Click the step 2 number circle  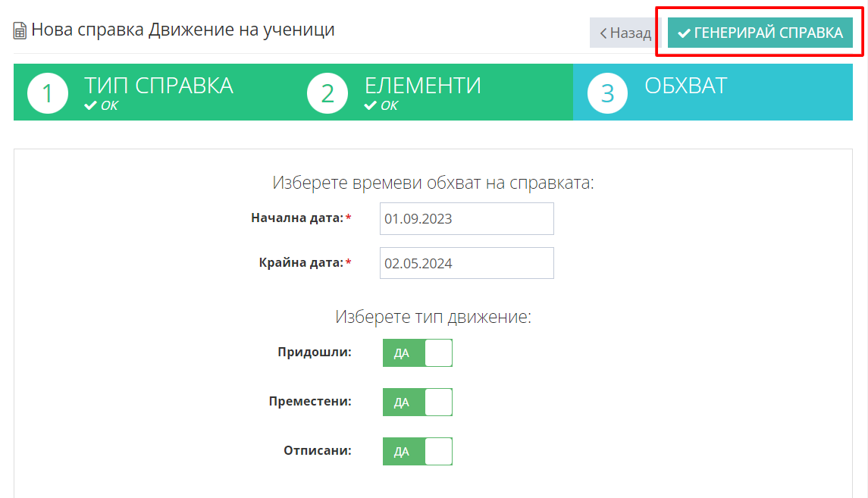[x=327, y=93]
